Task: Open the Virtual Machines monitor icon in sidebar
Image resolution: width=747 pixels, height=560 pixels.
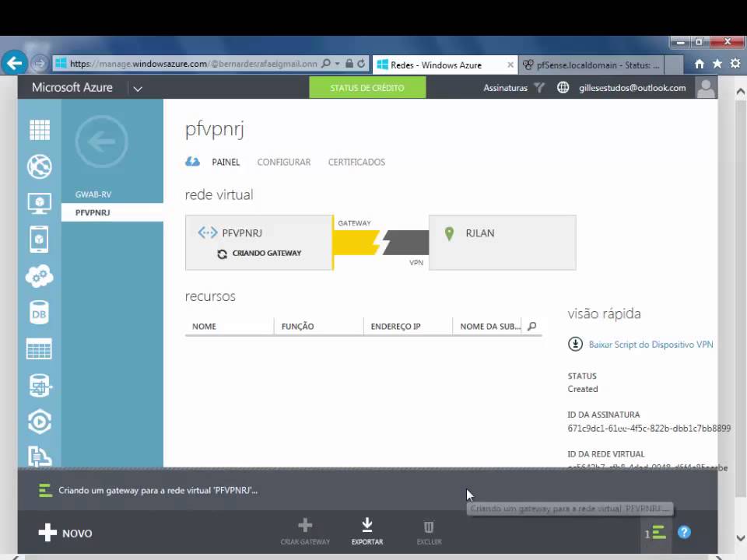Action: click(40, 203)
